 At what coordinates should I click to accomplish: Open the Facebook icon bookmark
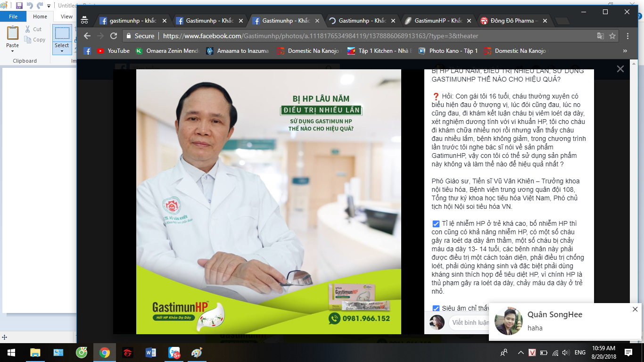[x=87, y=51]
